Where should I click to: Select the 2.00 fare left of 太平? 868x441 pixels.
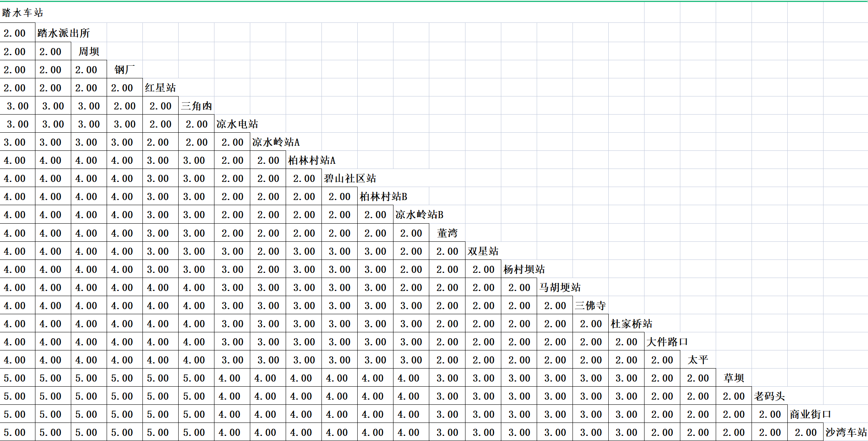click(x=662, y=359)
